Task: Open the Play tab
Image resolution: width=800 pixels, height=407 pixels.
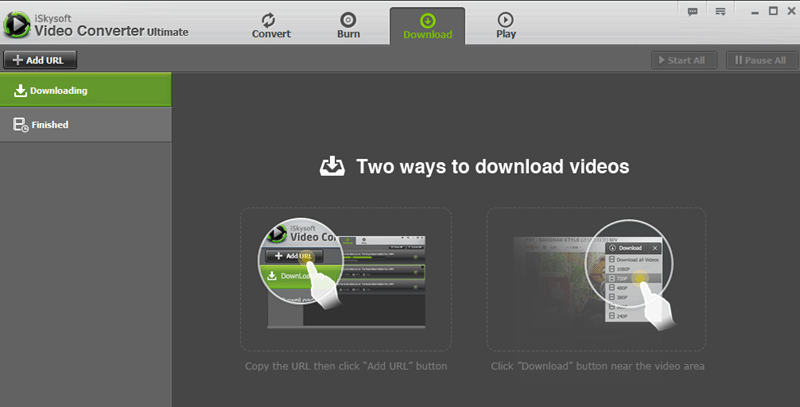Action: pyautogui.click(x=506, y=26)
